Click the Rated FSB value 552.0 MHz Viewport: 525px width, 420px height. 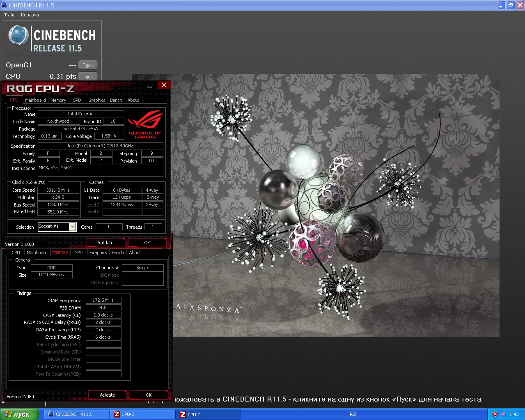pos(58,212)
